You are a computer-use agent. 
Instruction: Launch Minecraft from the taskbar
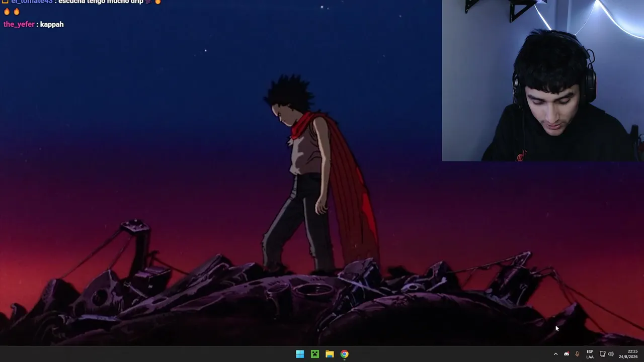[x=314, y=354]
